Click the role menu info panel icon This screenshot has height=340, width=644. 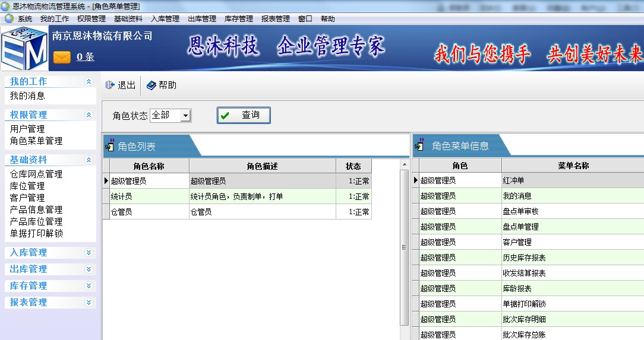(420, 145)
